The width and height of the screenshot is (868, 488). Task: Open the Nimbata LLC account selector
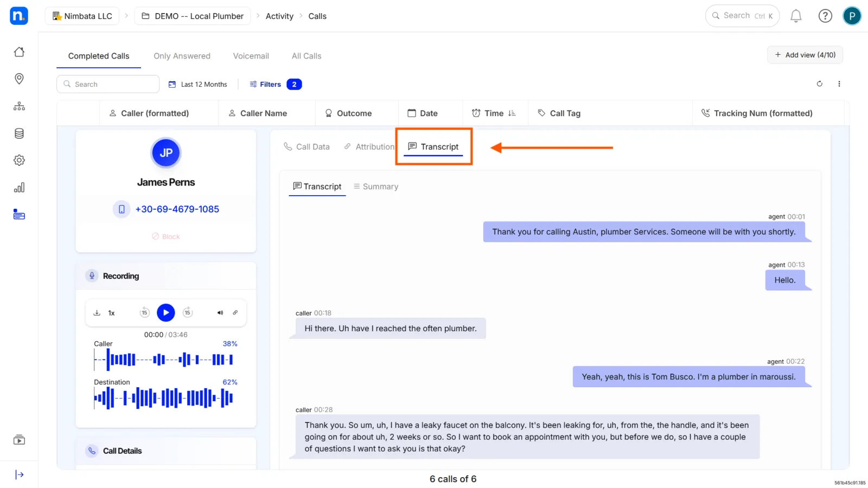[x=82, y=16]
